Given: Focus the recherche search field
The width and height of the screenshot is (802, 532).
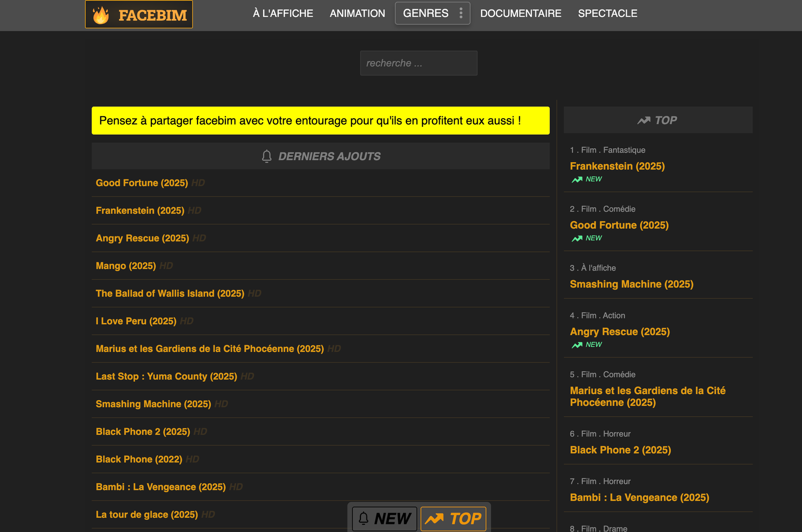Looking at the screenshot, I should (x=419, y=63).
